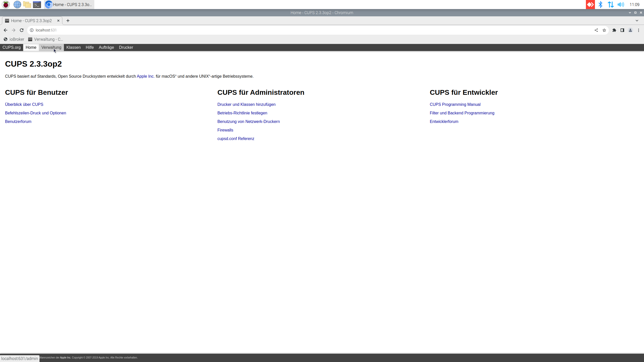
Task: Open Drucker und Klassen hinzufügen link
Action: coord(246,104)
